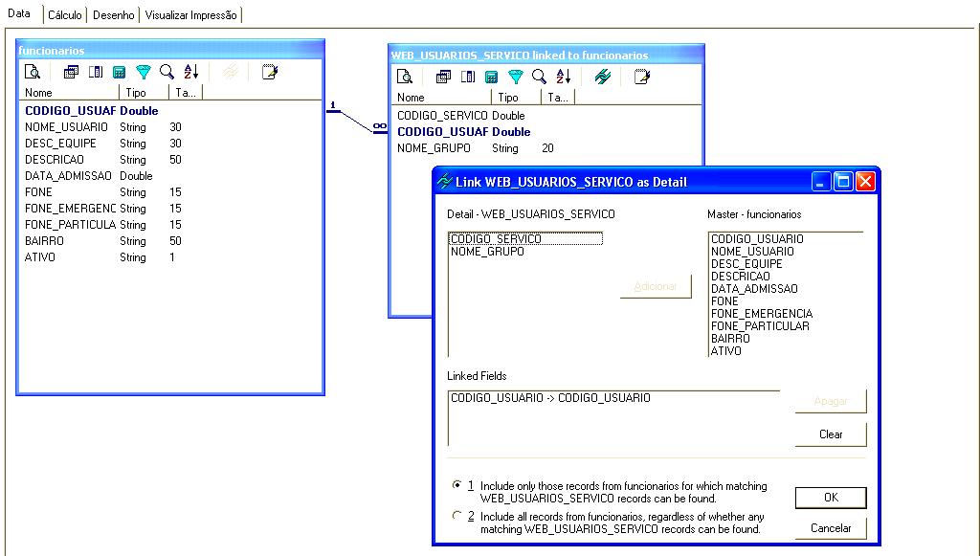The height and width of the screenshot is (556, 980).
Task: Click the calculator icon in funcionarios toolbar
Action: (x=120, y=72)
